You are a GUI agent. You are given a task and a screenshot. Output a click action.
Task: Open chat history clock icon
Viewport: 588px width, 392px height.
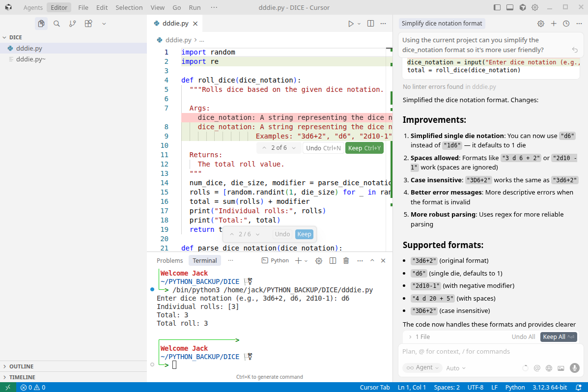(x=566, y=24)
